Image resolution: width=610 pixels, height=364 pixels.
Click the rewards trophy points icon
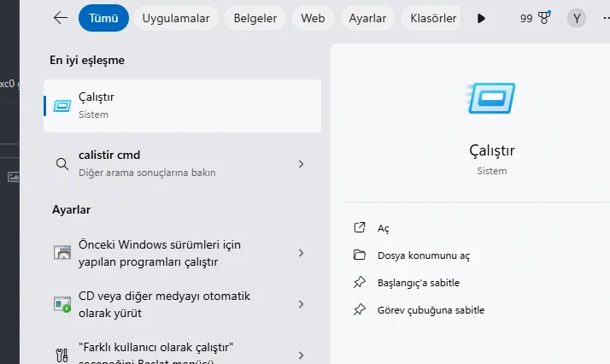[544, 17]
